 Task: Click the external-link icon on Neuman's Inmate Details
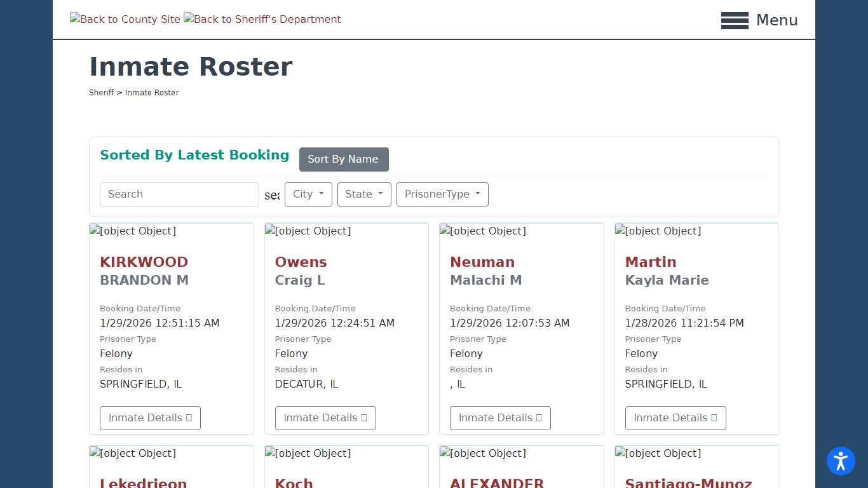539,417
